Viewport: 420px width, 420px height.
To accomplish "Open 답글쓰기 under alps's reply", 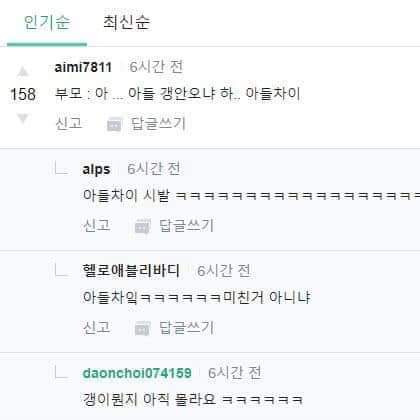I will click(186, 225).
